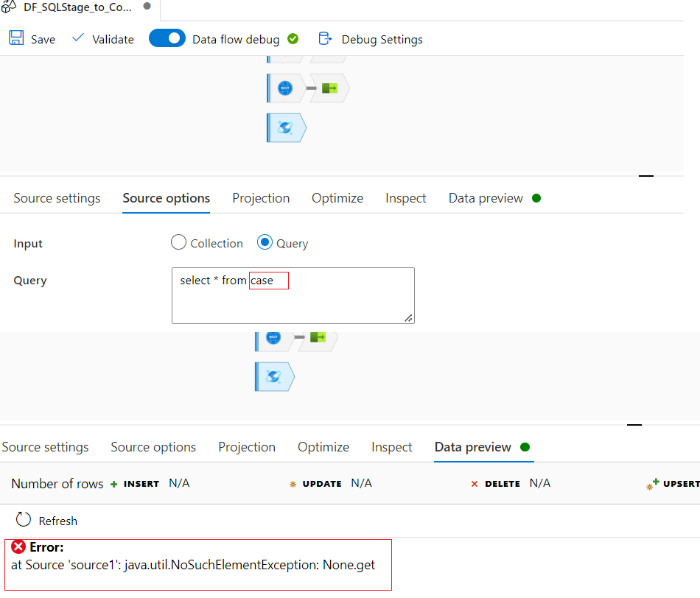Open Source settings tab in upper panel
This screenshot has width=700, height=598.
tap(57, 198)
